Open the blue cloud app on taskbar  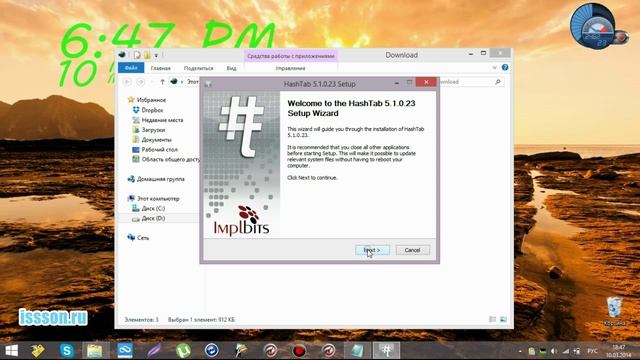coord(124,350)
